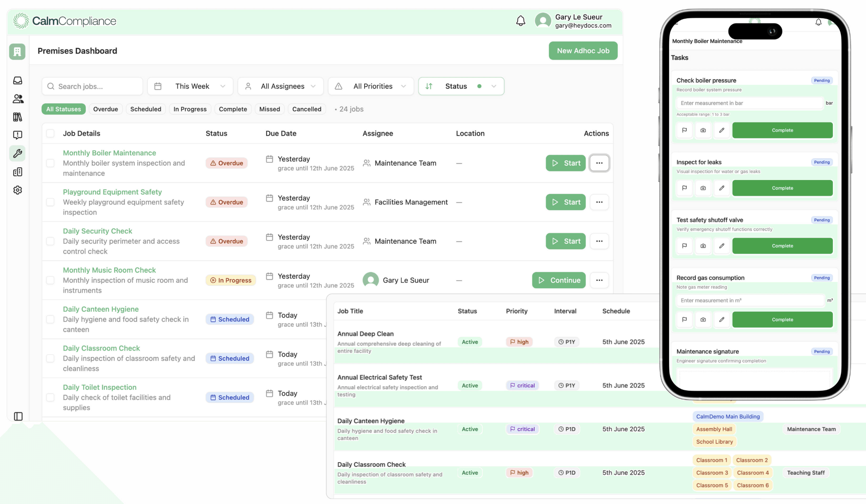This screenshot has width=866, height=504.
Task: Select the wrench maintenance sidebar icon
Action: point(18,153)
